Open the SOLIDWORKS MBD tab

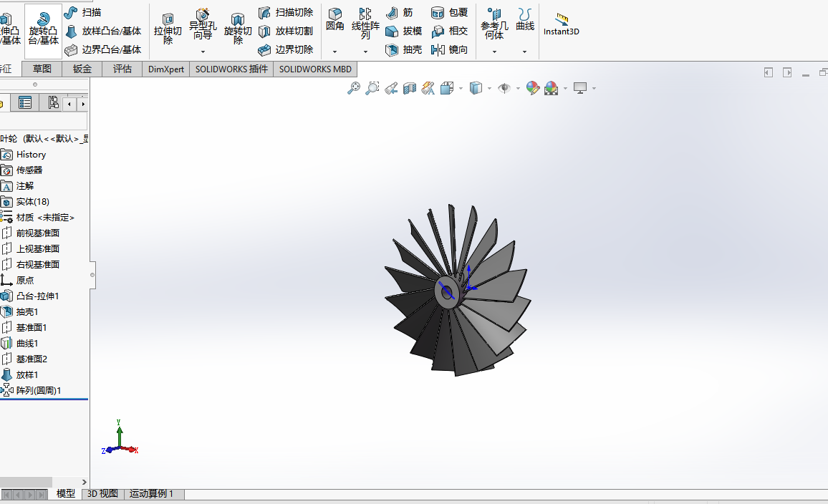click(x=315, y=69)
